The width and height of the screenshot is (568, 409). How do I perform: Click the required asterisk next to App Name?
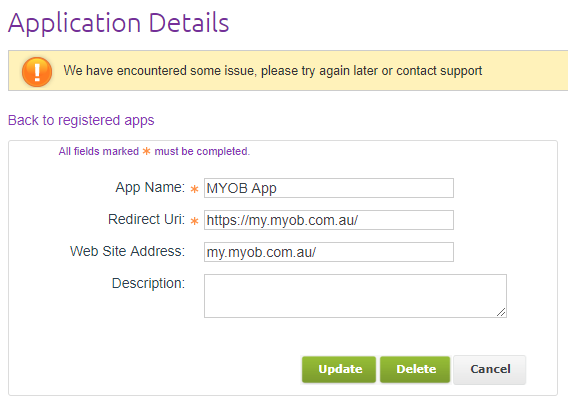pos(195,189)
